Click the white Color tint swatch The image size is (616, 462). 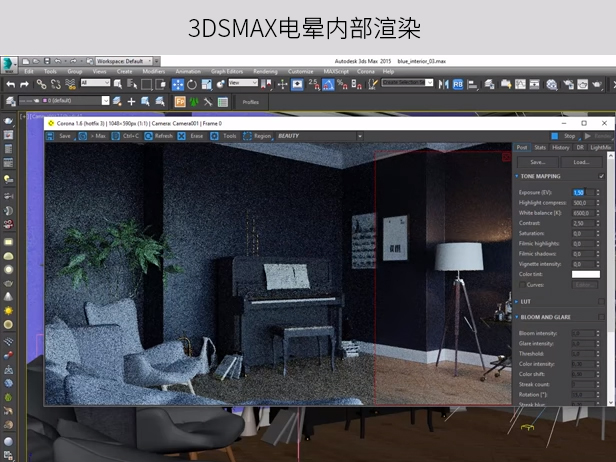585,274
